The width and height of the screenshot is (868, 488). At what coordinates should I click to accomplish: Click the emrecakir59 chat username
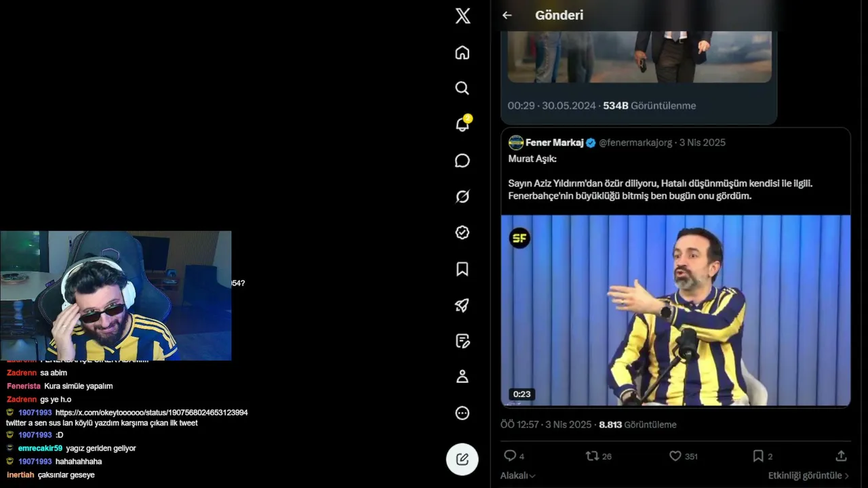coord(40,449)
